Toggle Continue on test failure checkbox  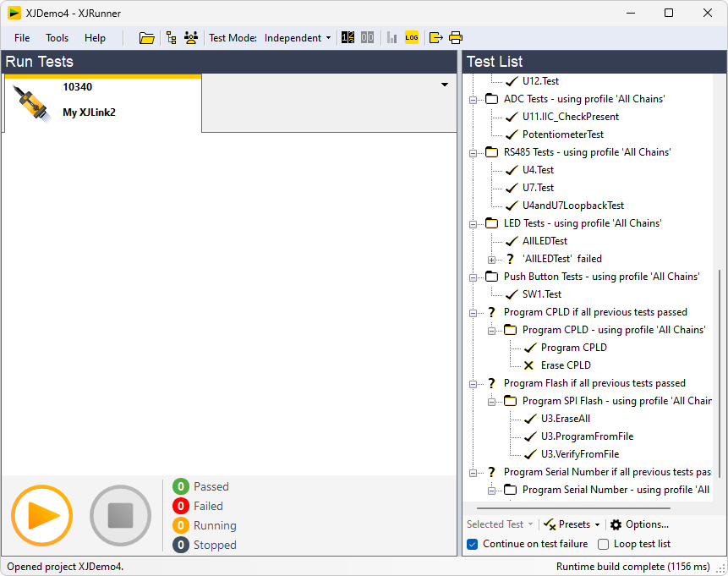click(x=473, y=544)
